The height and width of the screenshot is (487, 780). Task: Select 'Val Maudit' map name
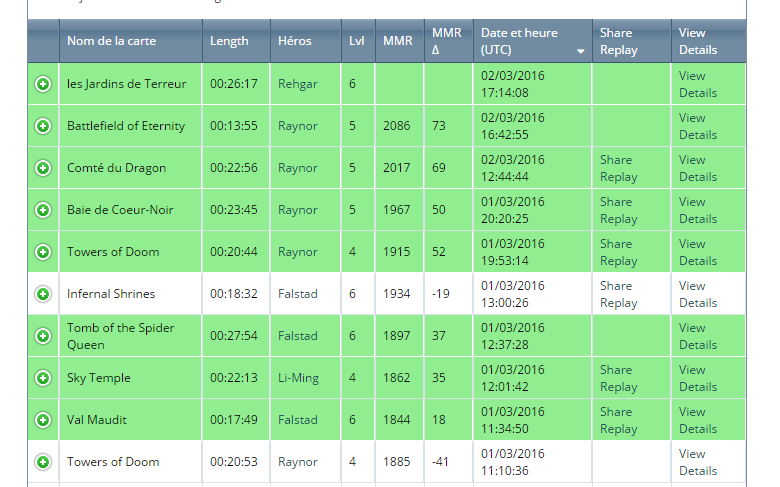(x=97, y=420)
